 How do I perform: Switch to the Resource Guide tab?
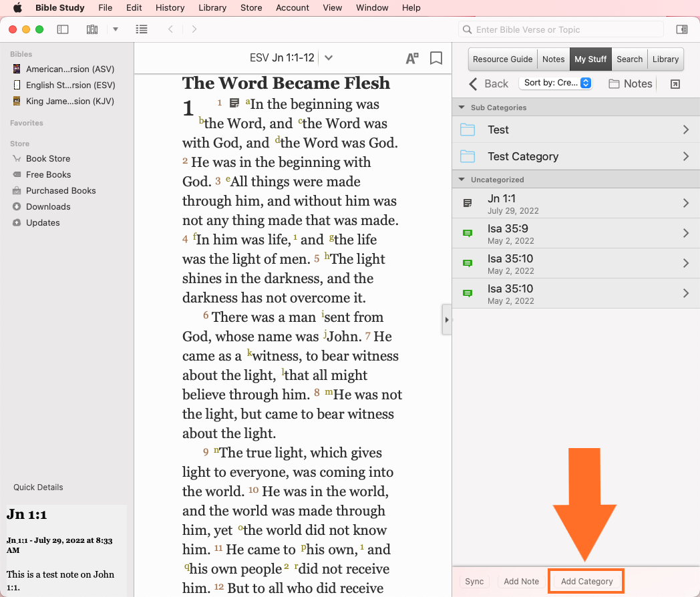click(503, 59)
